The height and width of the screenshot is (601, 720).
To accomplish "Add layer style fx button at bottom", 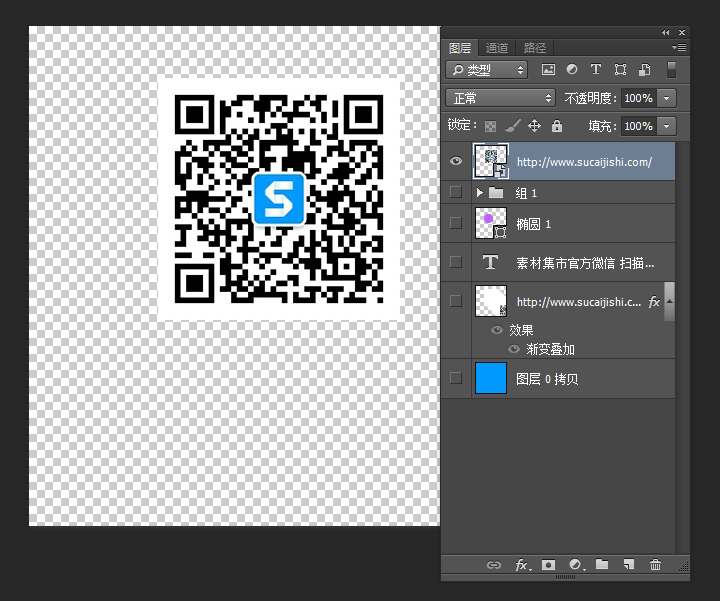I will point(523,565).
